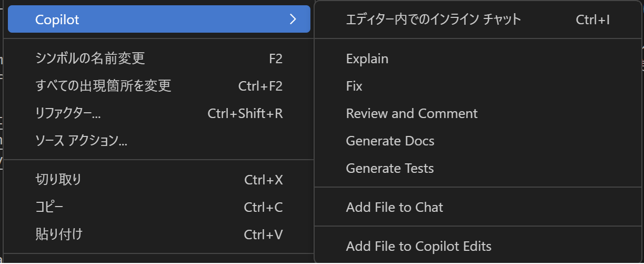
Task: Click 貼り付け to paste
Action: [x=58, y=234]
